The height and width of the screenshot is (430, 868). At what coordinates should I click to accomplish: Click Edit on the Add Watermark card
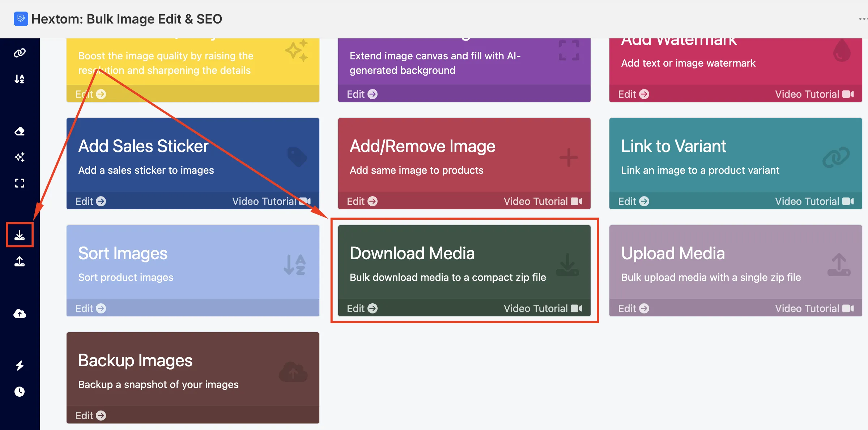pos(633,94)
